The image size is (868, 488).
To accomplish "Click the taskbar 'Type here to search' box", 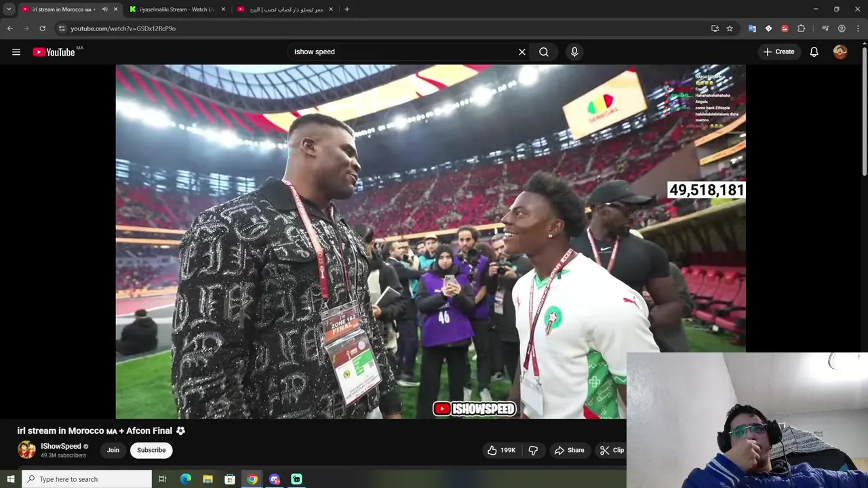I will (x=87, y=479).
